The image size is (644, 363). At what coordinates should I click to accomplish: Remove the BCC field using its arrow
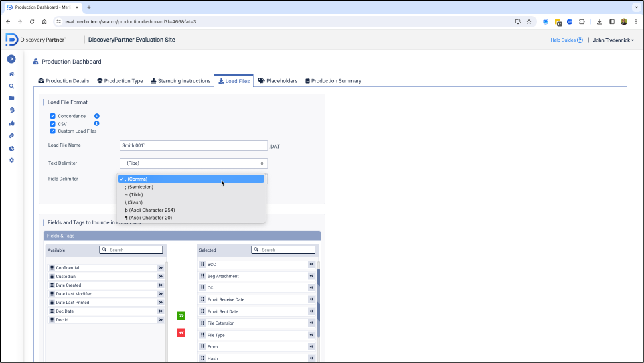tap(311, 265)
